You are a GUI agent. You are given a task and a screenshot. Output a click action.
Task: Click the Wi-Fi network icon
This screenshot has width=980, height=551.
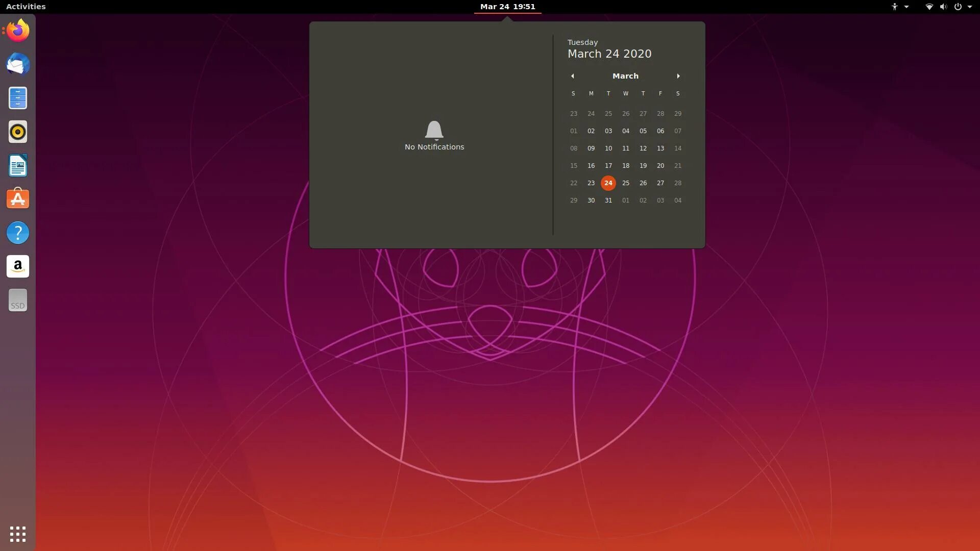[929, 7]
